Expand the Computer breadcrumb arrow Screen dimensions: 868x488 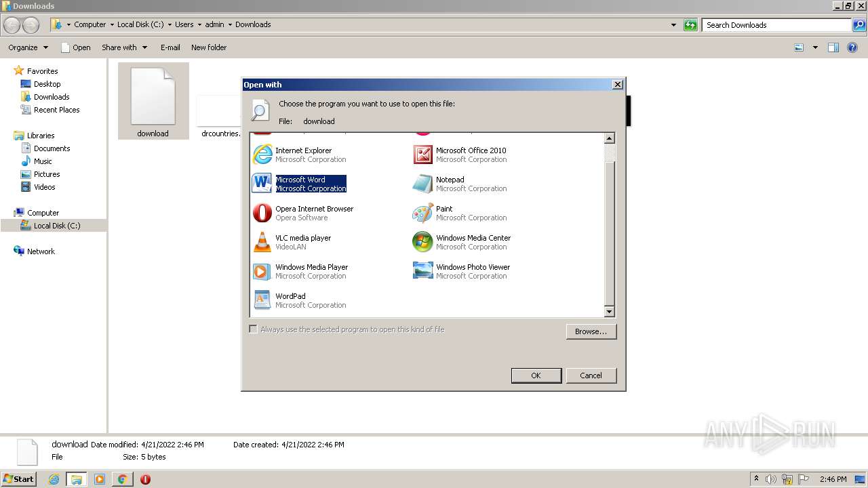111,24
